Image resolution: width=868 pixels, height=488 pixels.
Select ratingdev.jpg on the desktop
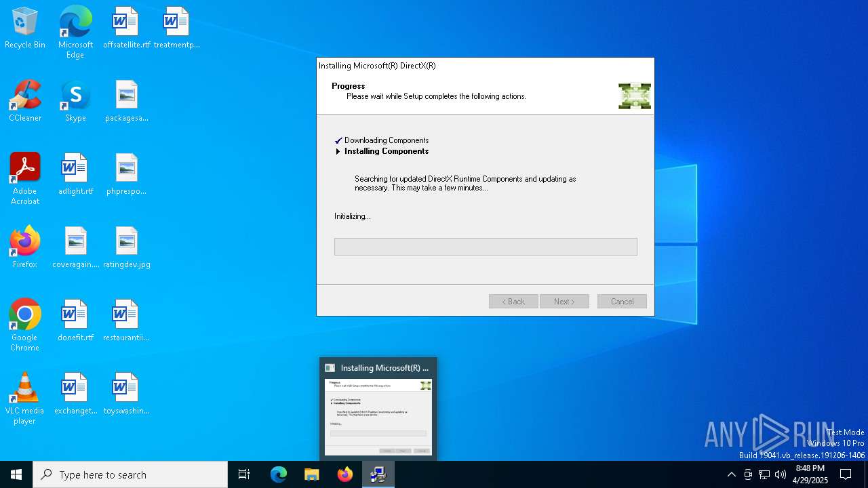click(x=126, y=247)
